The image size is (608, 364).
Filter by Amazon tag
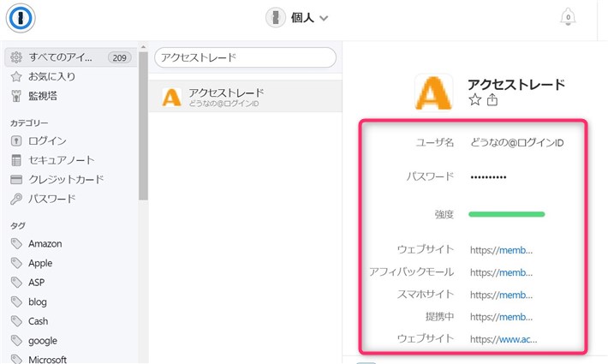click(45, 244)
